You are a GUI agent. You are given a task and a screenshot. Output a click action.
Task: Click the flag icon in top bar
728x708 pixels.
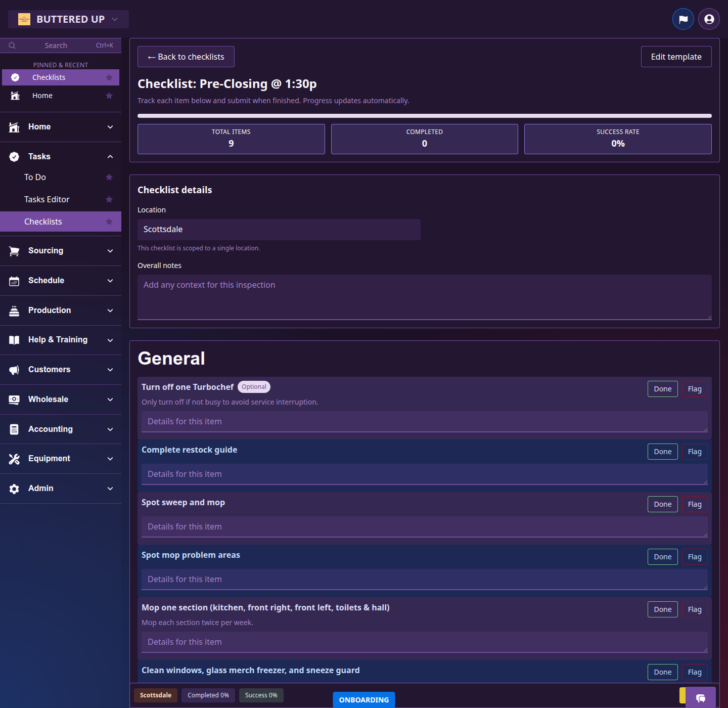[x=683, y=19]
